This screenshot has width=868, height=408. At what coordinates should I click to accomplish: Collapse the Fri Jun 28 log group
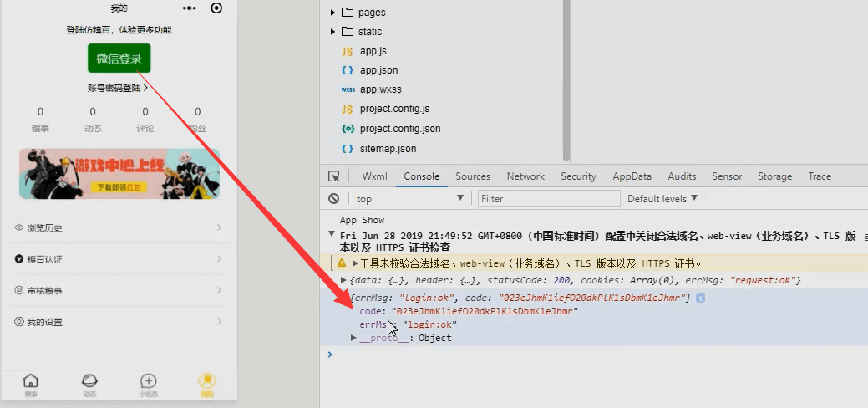[x=331, y=233]
